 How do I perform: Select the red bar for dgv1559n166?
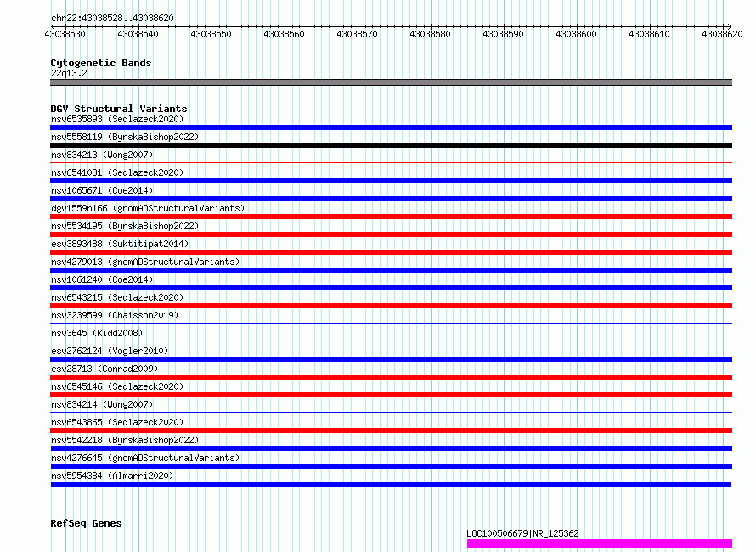click(x=391, y=217)
